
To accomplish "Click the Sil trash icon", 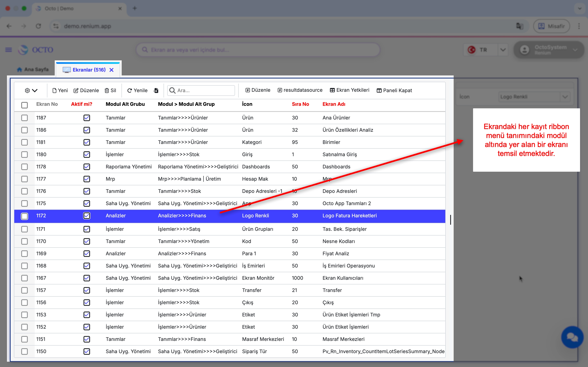I will click(107, 91).
